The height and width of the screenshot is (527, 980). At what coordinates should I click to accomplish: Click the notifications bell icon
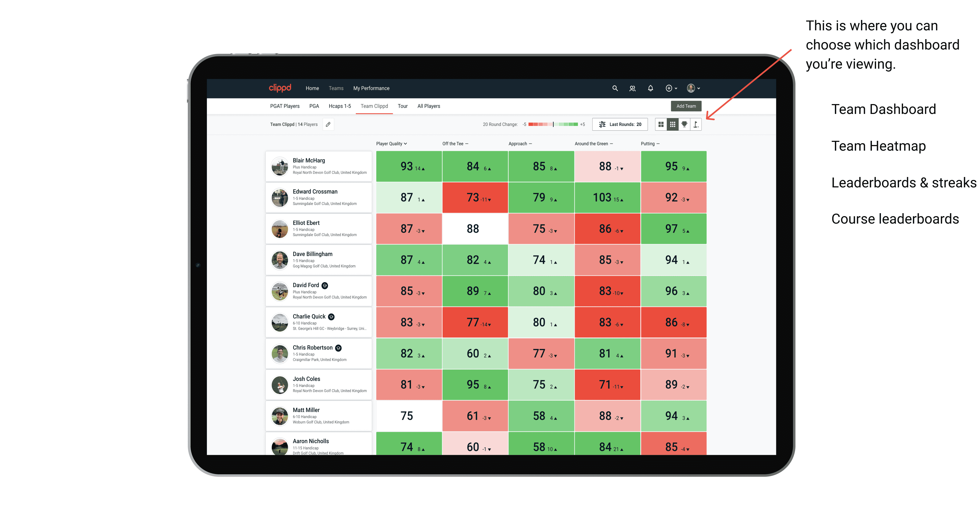click(x=650, y=88)
